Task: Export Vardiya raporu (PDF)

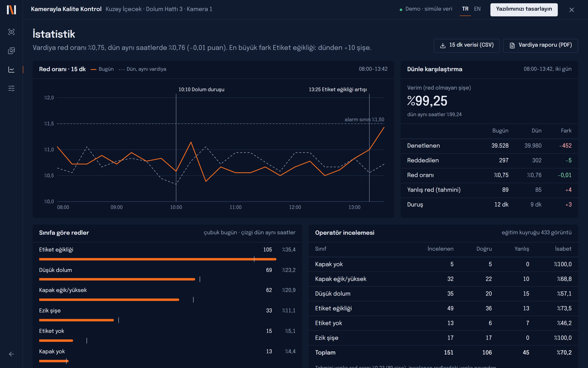Action: [540, 46]
